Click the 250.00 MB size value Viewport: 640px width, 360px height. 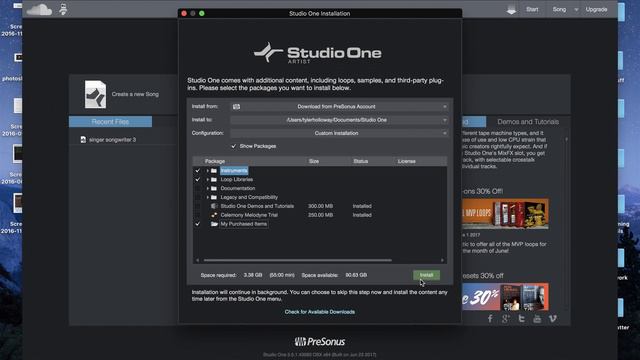tap(320, 215)
